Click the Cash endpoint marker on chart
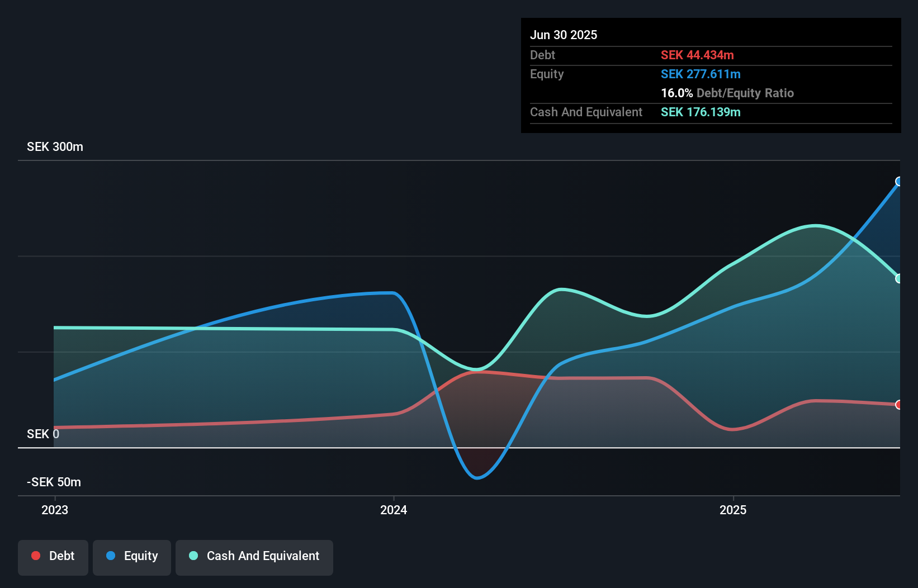This screenshot has width=918, height=588. click(x=899, y=278)
